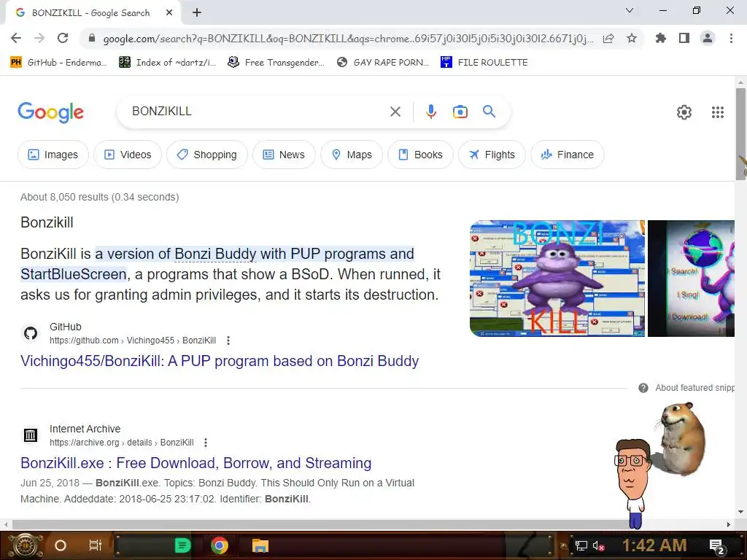Image resolution: width=747 pixels, height=560 pixels.
Task: Open the BONZI KILL thumbnail image
Action: (557, 279)
